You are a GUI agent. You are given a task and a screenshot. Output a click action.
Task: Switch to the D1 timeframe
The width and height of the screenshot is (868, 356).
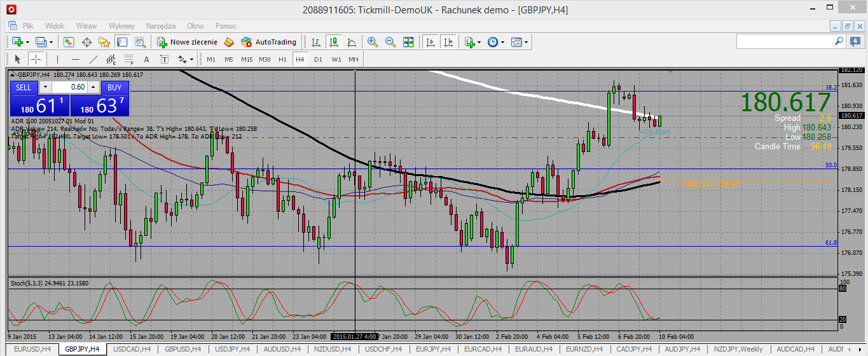[318, 59]
